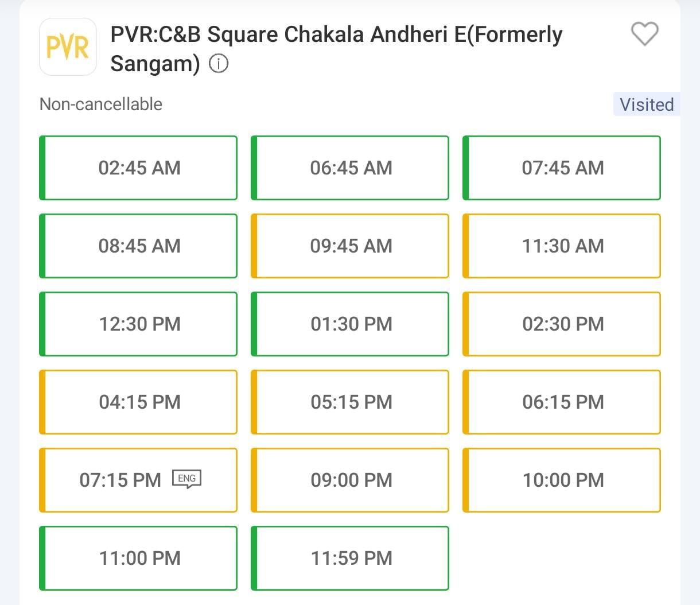The width and height of the screenshot is (700, 605).
Task: Click the PVR logo thumbnail
Action: (68, 47)
